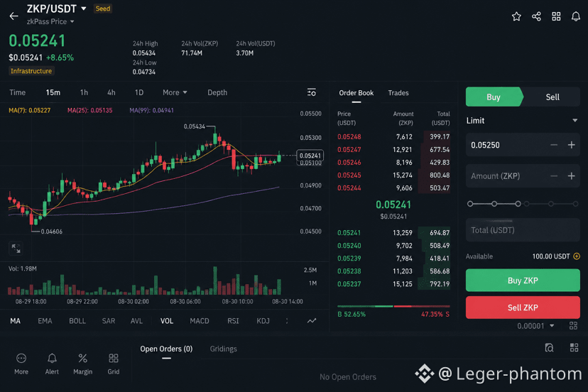Viewport: 588px width, 392px height.
Task: Select ask price 0.05244 in order book
Action: 349,188
